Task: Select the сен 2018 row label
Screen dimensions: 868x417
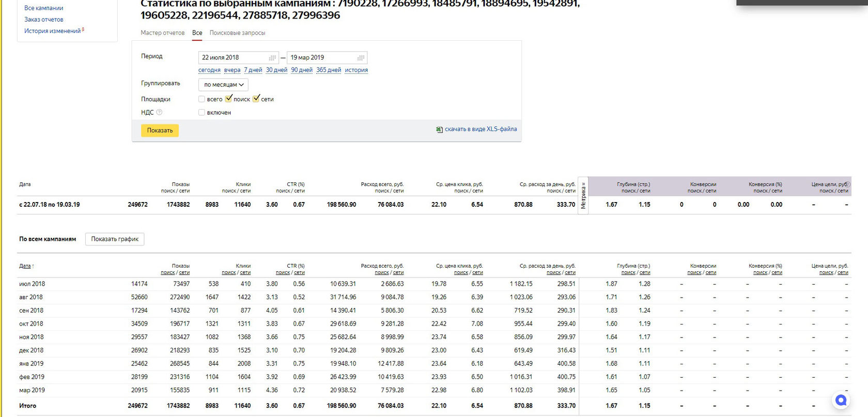Action: pyautogui.click(x=31, y=311)
